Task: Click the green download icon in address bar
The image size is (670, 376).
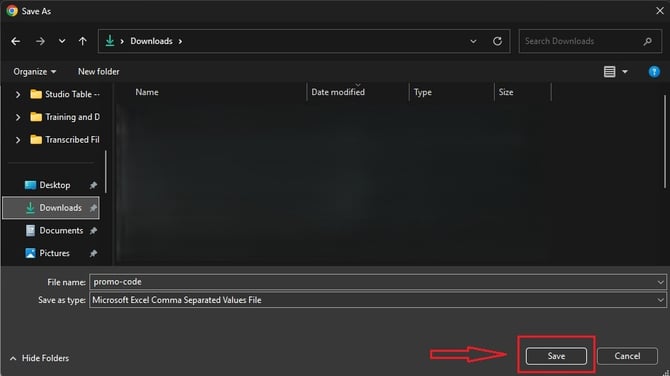Action: (x=110, y=41)
